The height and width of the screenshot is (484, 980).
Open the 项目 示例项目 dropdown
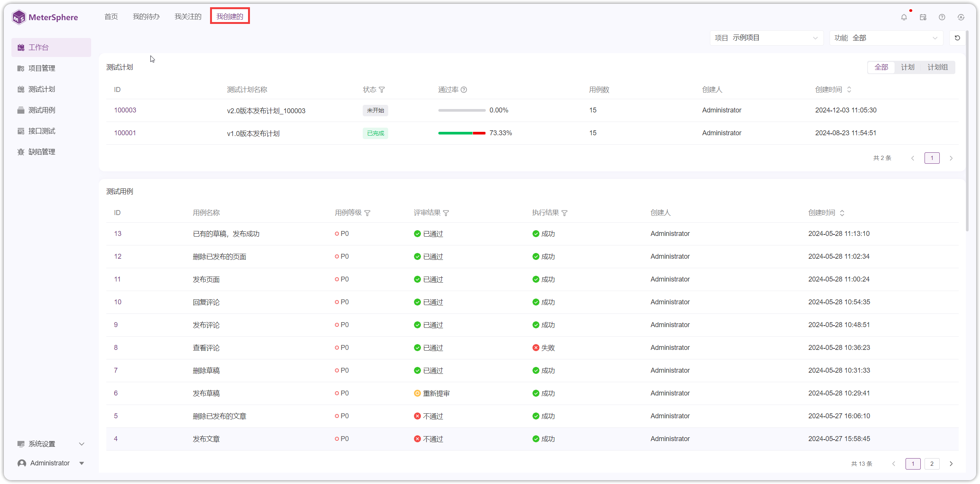coord(766,38)
